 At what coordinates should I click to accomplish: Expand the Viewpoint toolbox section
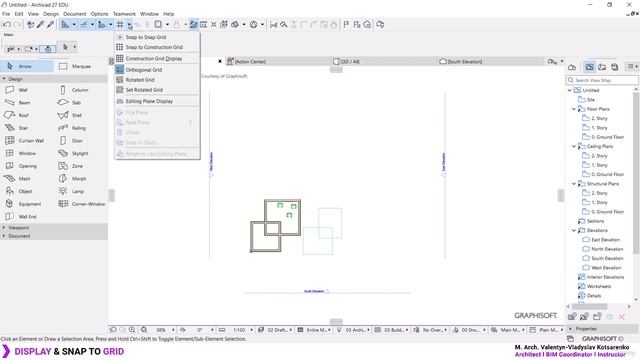[4, 227]
